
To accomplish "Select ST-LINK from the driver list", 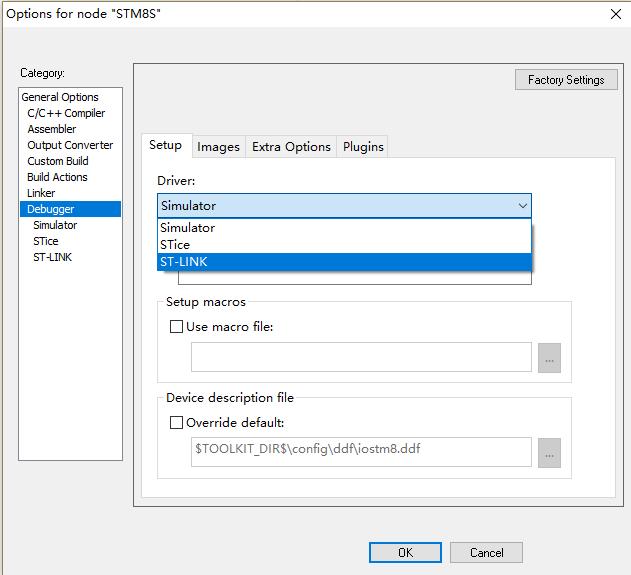I will coord(344,262).
